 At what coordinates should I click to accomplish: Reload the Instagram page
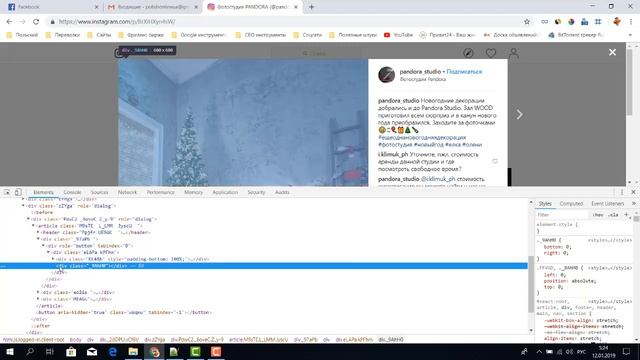(x=36, y=22)
